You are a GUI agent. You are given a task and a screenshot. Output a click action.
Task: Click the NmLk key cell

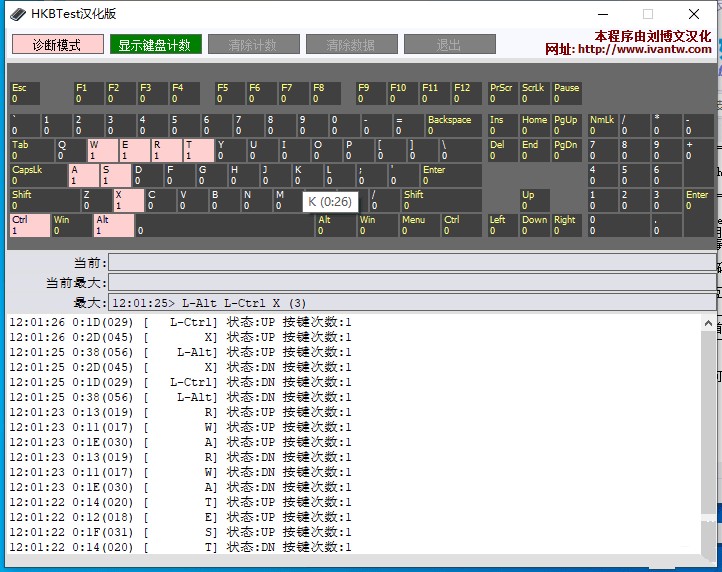click(603, 125)
